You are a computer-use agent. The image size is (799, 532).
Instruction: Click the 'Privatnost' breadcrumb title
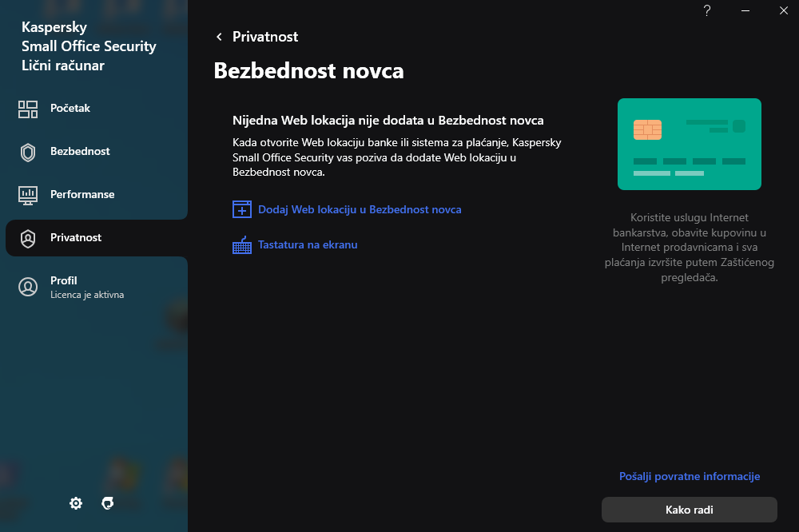[x=265, y=37]
